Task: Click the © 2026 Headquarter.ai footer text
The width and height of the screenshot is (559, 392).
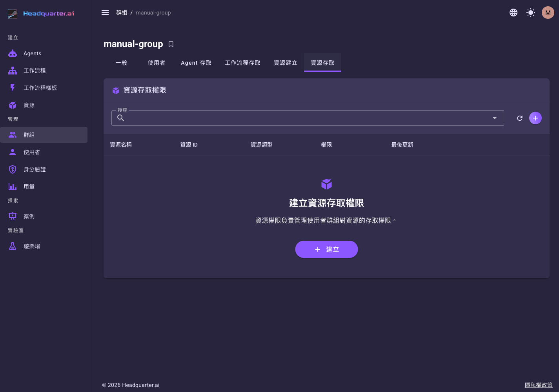Action: (131, 385)
